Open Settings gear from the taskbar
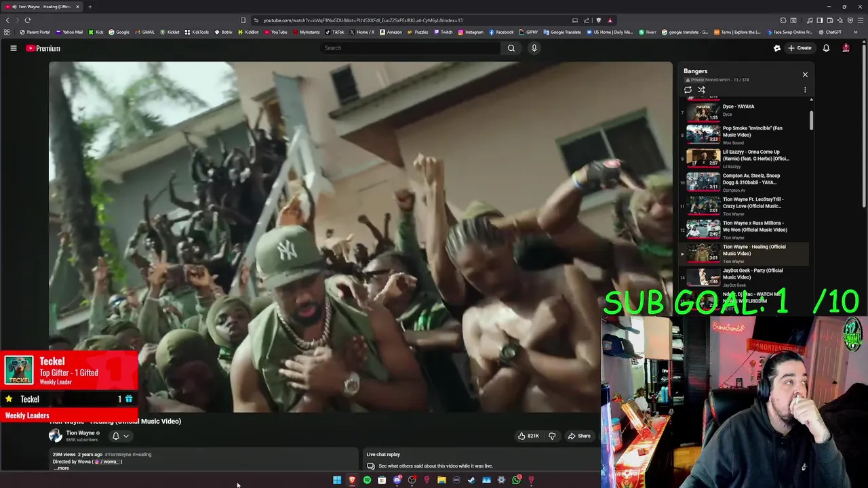Screen dimensions: 868x488 click(x=501, y=480)
